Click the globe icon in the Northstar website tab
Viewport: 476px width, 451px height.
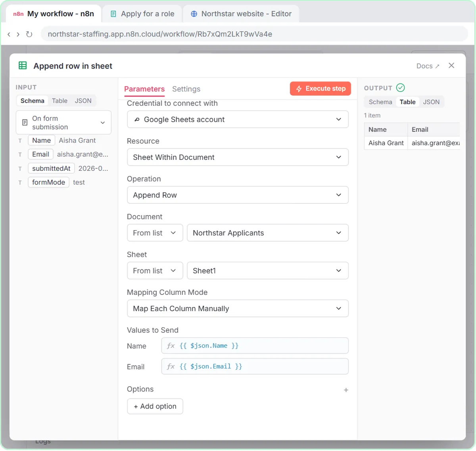(194, 14)
